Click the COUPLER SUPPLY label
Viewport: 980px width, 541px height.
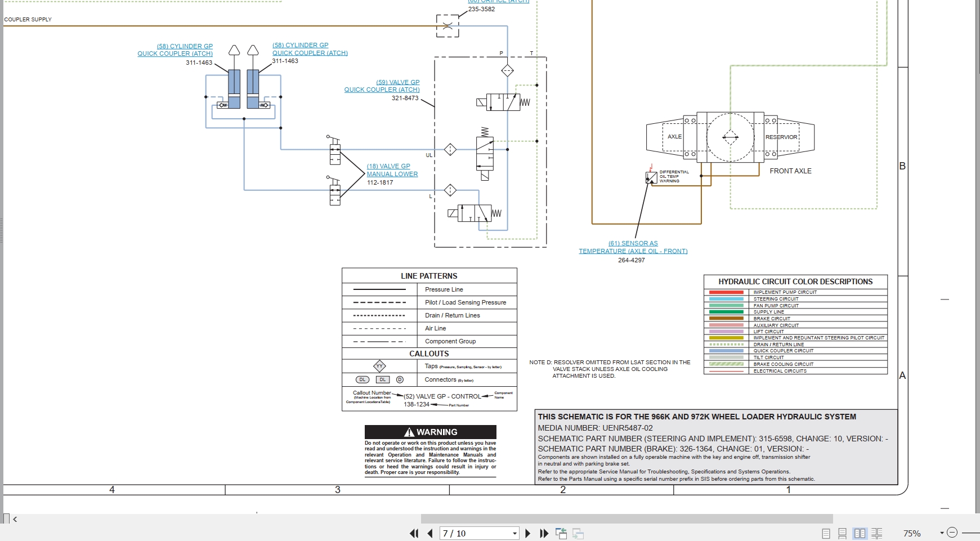pos(28,19)
